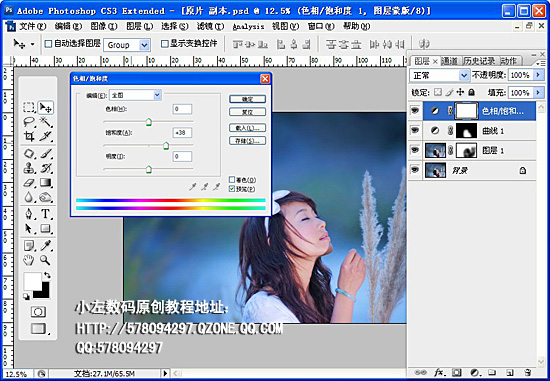Hide the Curves 1 layer
Viewport: 550px width, 381px height.
click(x=415, y=131)
